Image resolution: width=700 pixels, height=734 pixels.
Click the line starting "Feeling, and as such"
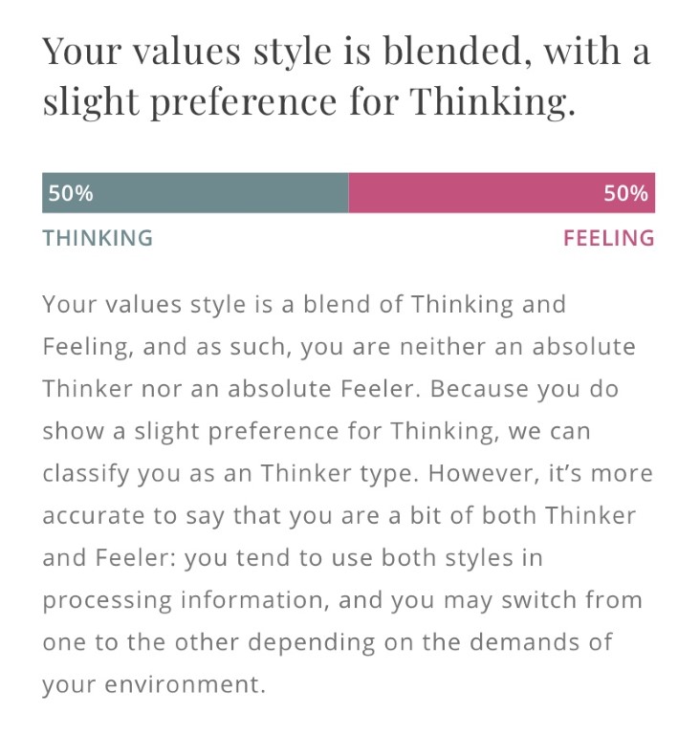click(x=339, y=347)
